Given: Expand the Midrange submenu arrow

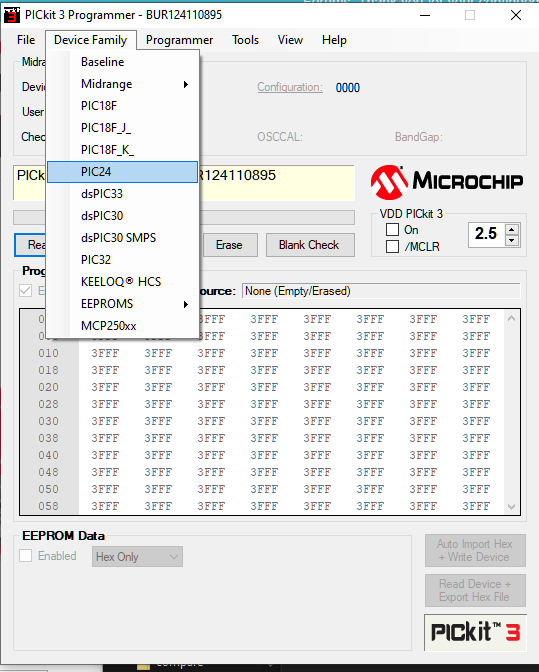Looking at the screenshot, I should pos(186,84).
